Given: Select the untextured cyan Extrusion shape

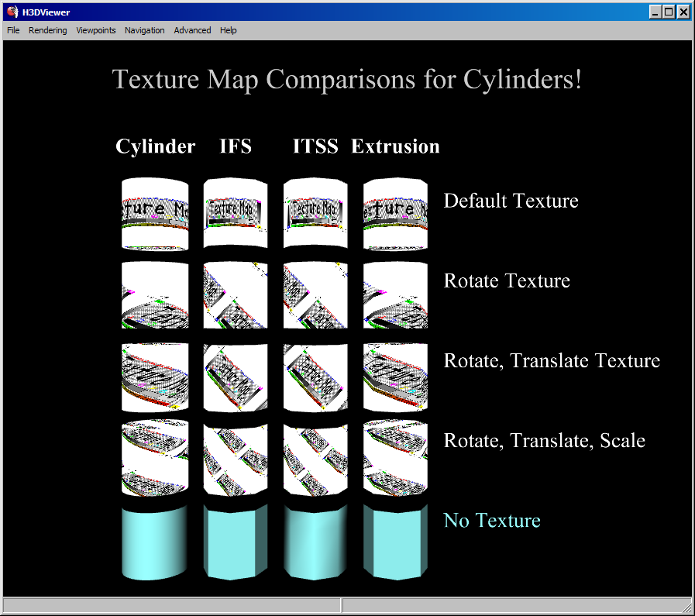Looking at the screenshot, I should [x=395, y=542].
